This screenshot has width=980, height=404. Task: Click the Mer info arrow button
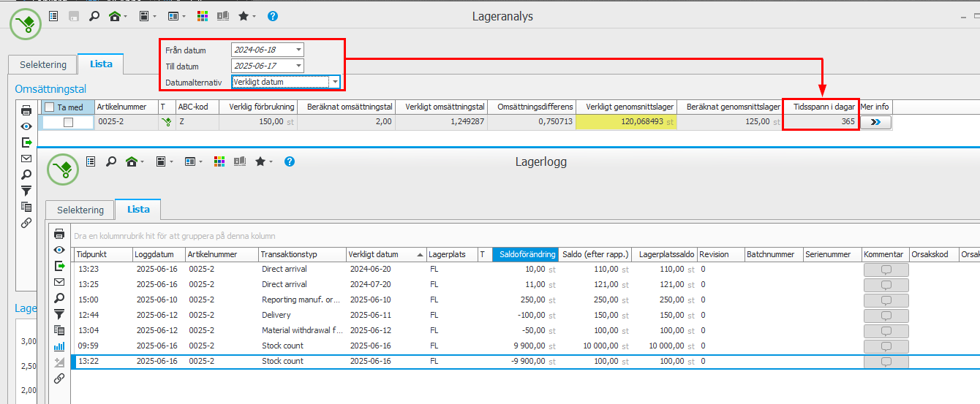pos(875,123)
